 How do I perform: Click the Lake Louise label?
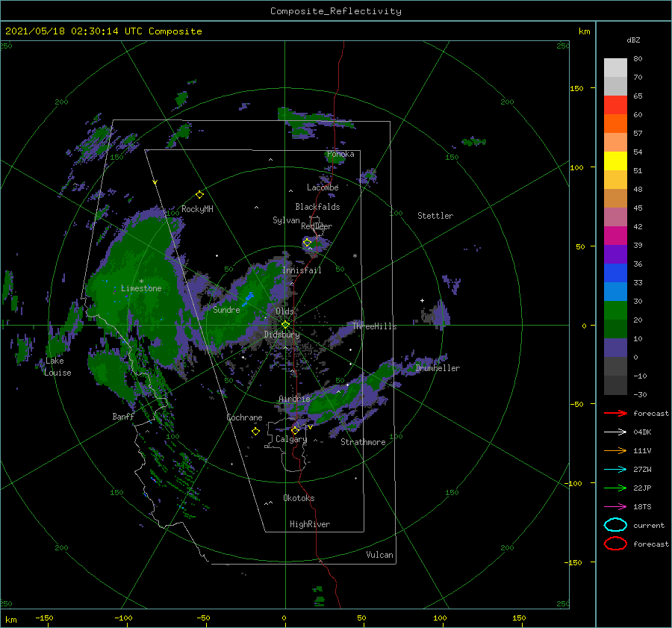(57, 367)
